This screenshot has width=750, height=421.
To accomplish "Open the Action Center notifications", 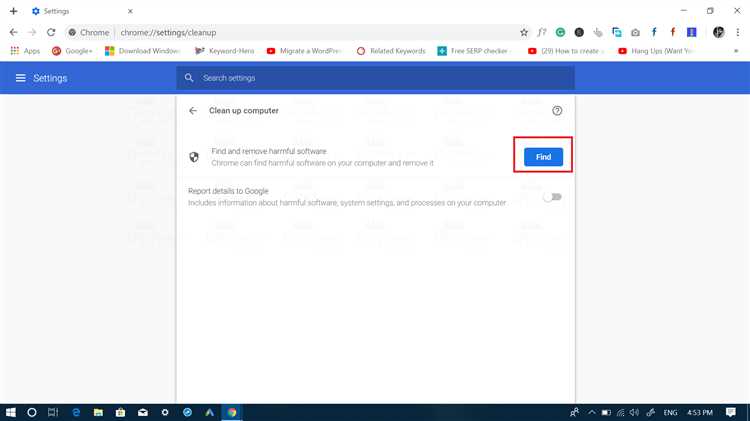I will click(x=730, y=412).
